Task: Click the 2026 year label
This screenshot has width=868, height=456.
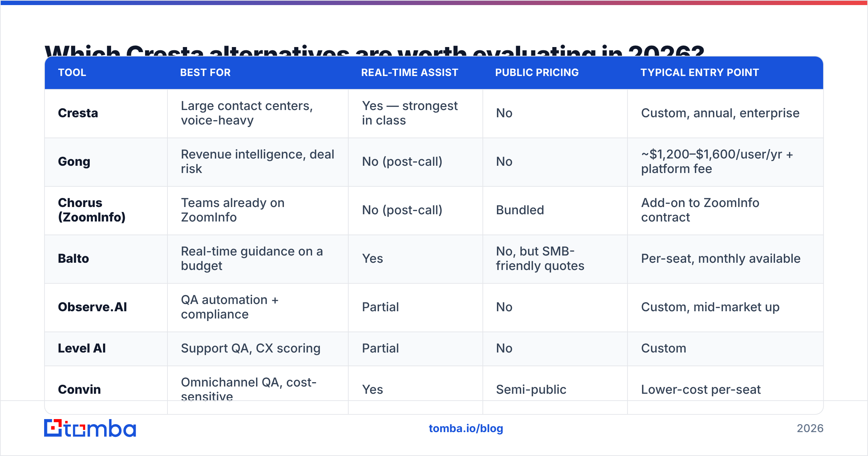Action: (x=810, y=428)
